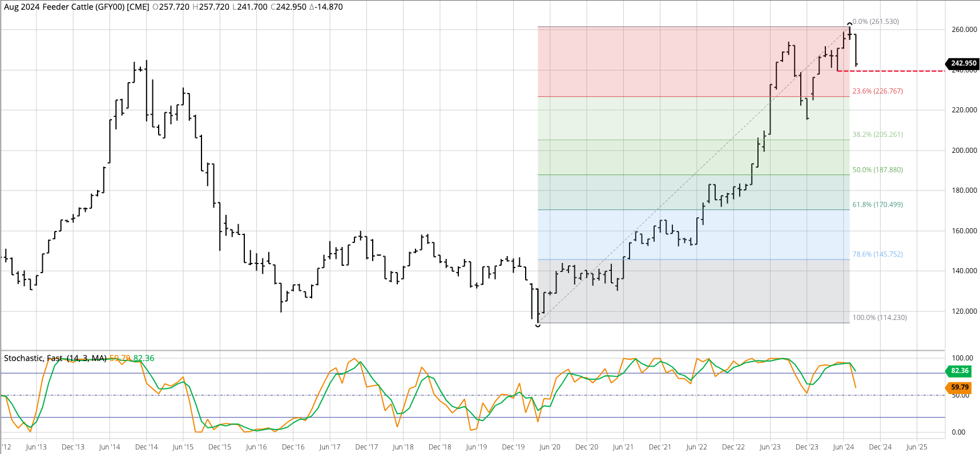This screenshot has height=454, width=980.
Task: Click the 200.000 price axis label
Action: tap(964, 151)
